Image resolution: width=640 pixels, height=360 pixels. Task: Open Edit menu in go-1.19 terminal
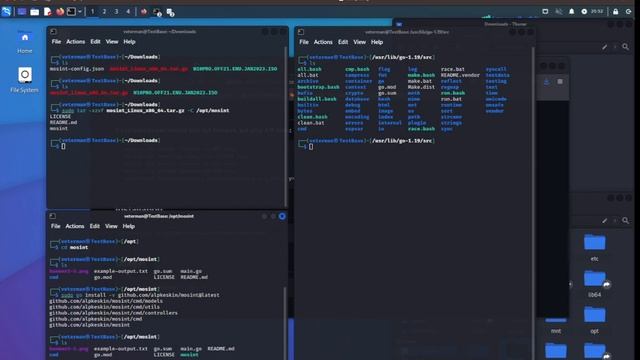click(x=343, y=42)
